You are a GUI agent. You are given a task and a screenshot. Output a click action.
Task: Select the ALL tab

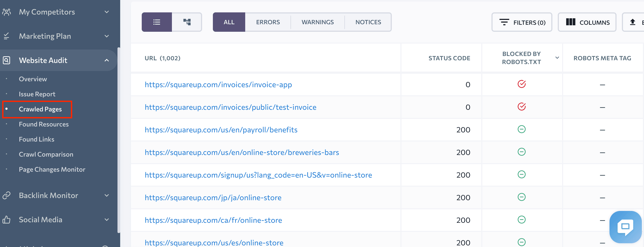pos(229,22)
